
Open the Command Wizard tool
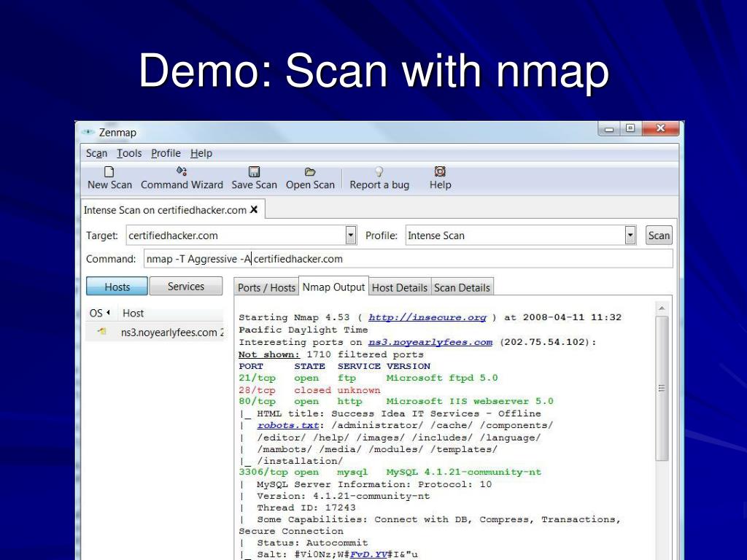pyautogui.click(x=182, y=178)
